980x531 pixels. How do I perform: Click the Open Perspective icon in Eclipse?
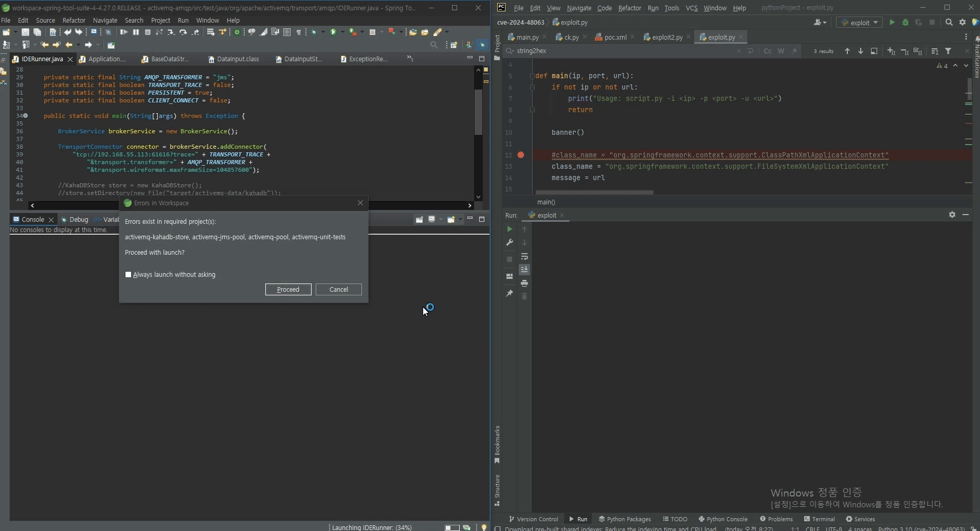pos(453,45)
